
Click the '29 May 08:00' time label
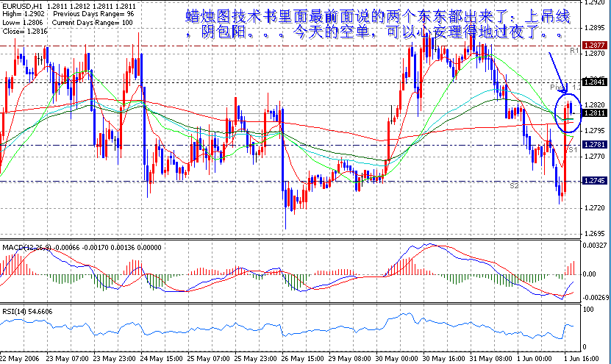pos(349,359)
